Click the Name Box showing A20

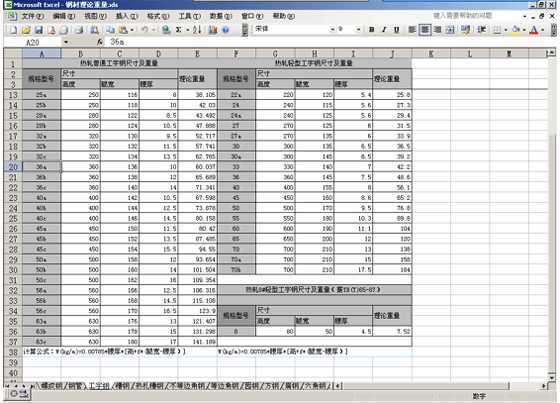tap(33, 43)
